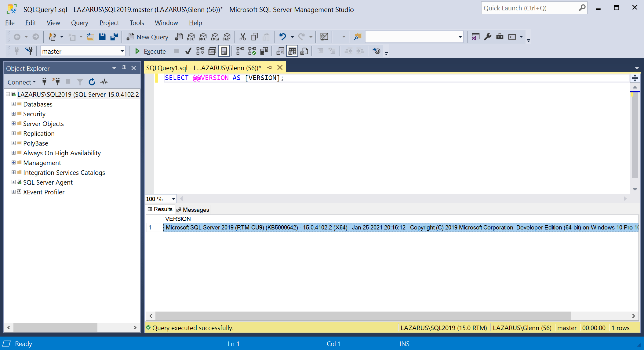Toggle Results to Text mode
The height and width of the screenshot is (350, 644).
(280, 51)
